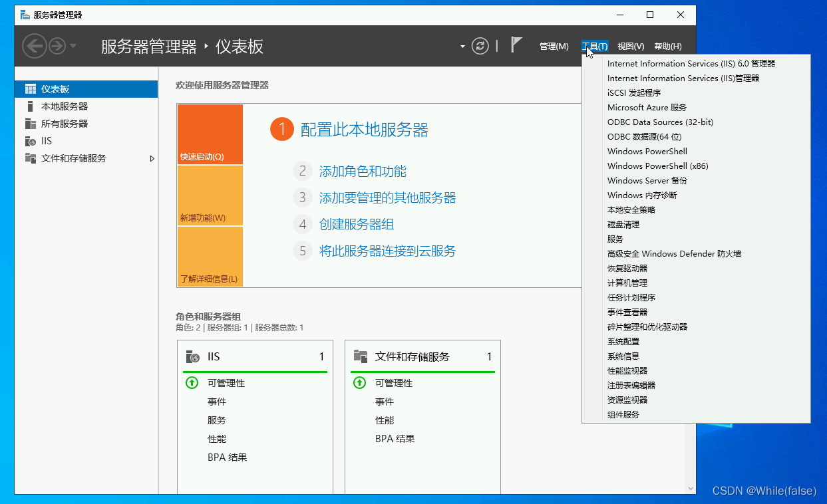This screenshot has height=504, width=827.
Task: Open the 管理(M) menu
Action: coord(554,47)
